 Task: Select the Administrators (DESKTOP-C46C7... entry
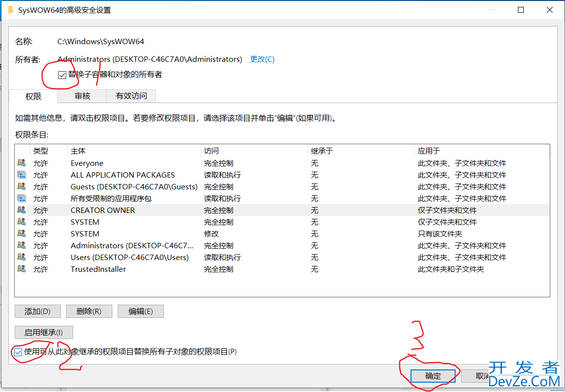pyautogui.click(x=282, y=245)
